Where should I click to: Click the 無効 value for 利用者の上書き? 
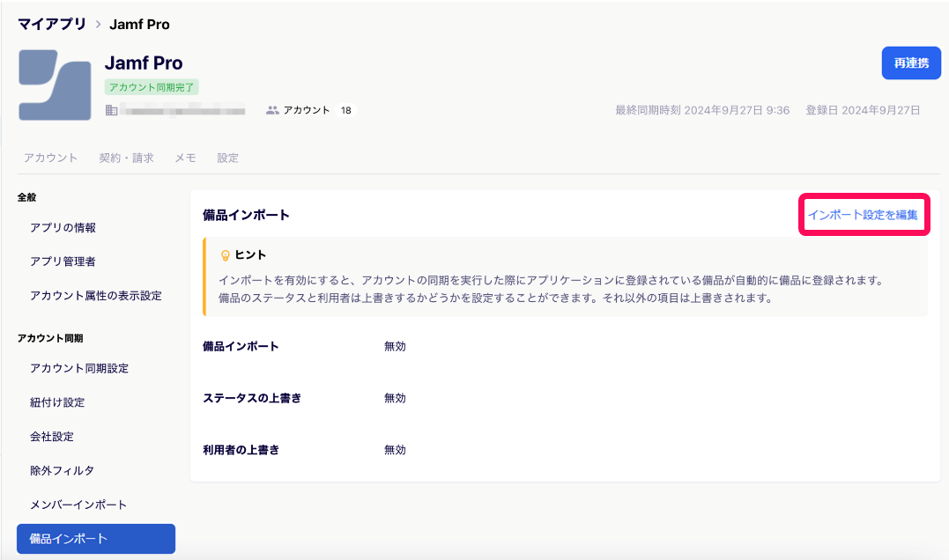tap(395, 450)
